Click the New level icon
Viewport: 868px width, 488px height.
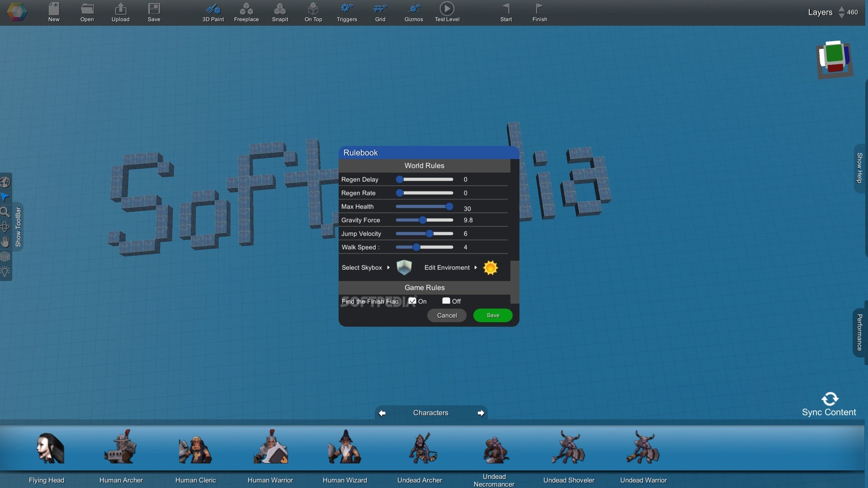[54, 12]
